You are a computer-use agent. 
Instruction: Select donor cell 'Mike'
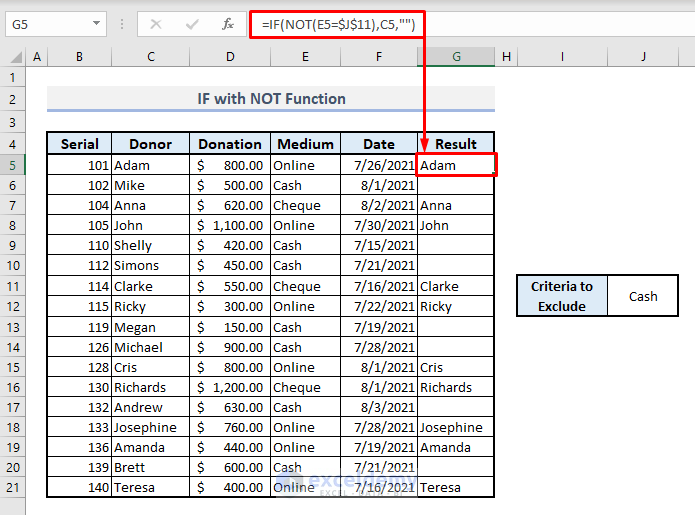click(x=151, y=185)
